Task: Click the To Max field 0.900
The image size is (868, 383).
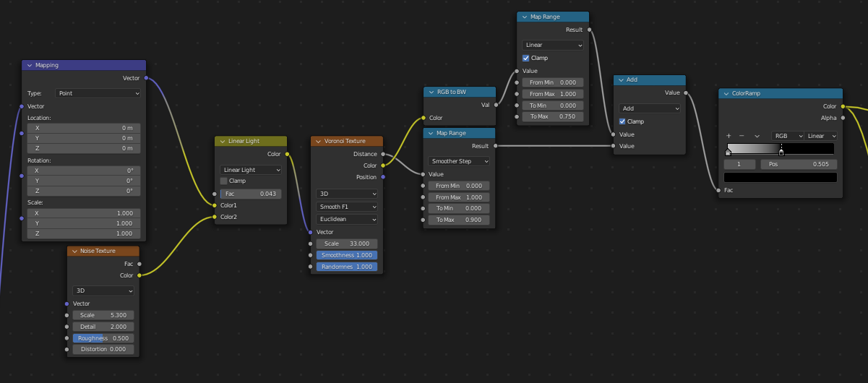Action: 459,220
